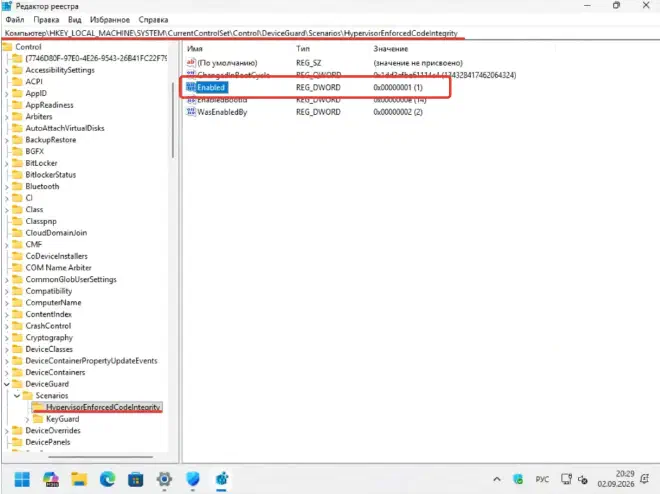
Task: Expand the CMF key
Action: click(x=6, y=245)
